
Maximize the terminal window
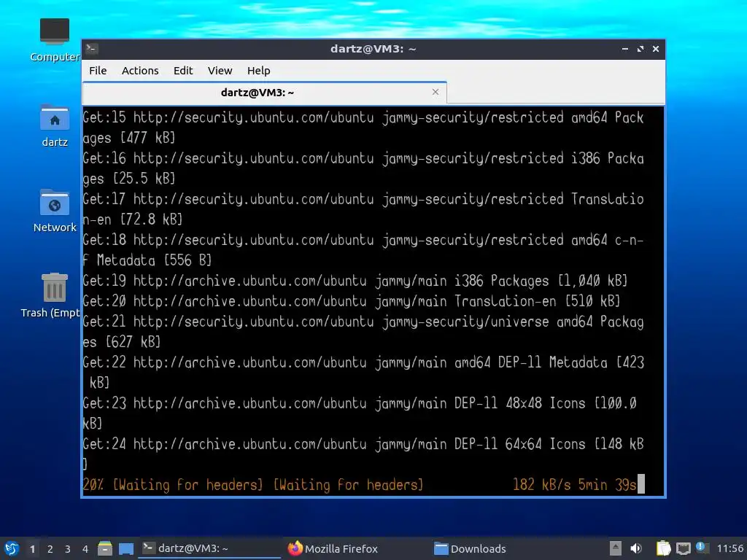click(x=640, y=49)
